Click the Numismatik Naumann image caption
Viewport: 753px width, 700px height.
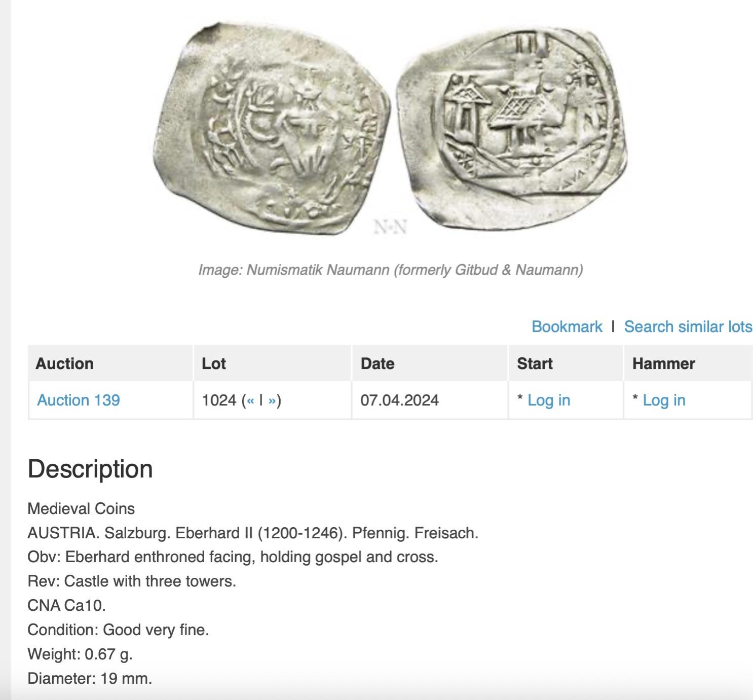390,270
